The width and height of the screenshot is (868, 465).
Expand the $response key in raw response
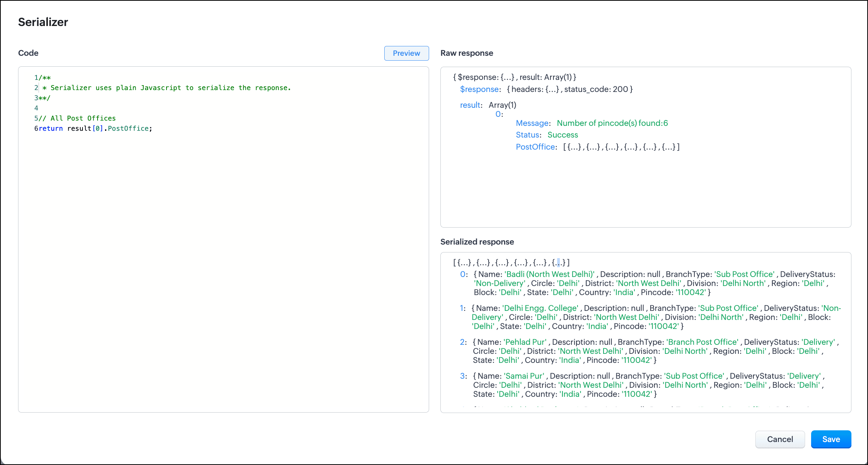point(479,89)
